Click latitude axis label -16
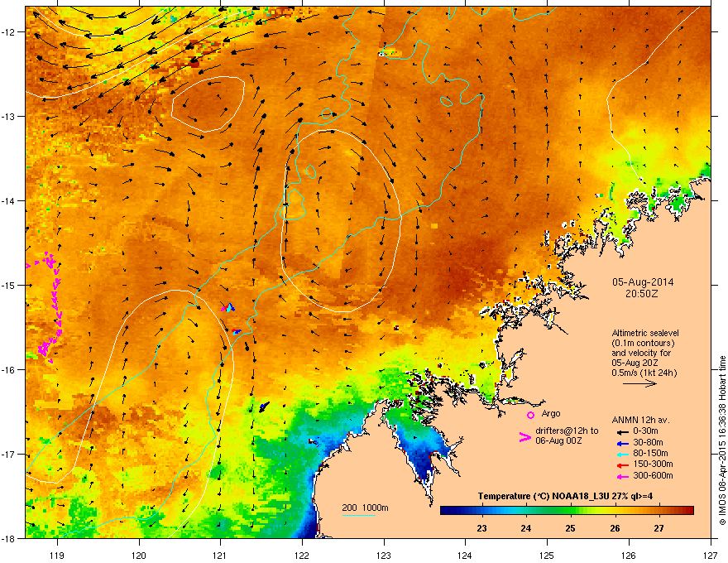Screen dimensions: 728x563 point(9,370)
